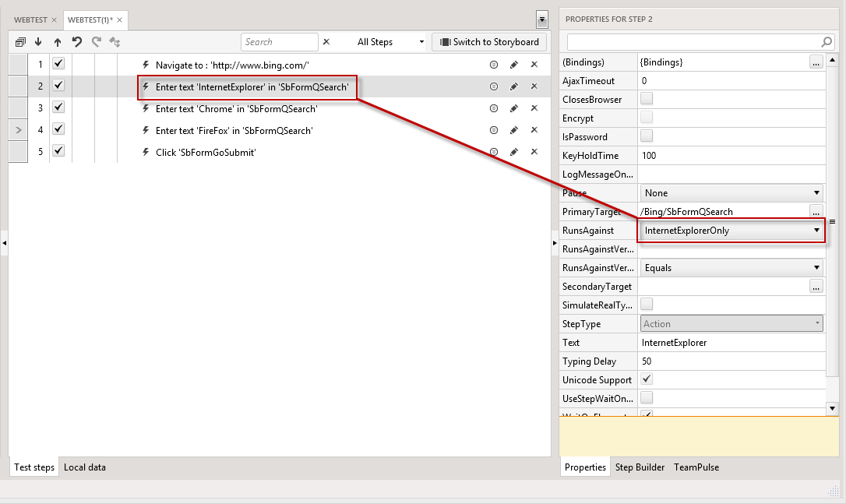Edit the Enter text 'FireFox' step
Image resolution: width=846 pixels, height=504 pixels.
(x=514, y=130)
